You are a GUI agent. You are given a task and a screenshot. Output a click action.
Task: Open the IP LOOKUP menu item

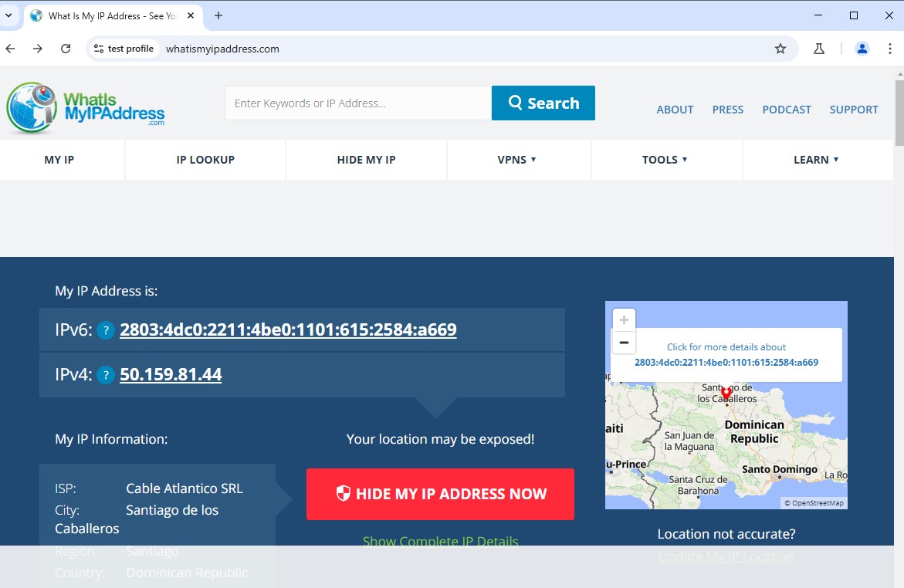coord(205,160)
